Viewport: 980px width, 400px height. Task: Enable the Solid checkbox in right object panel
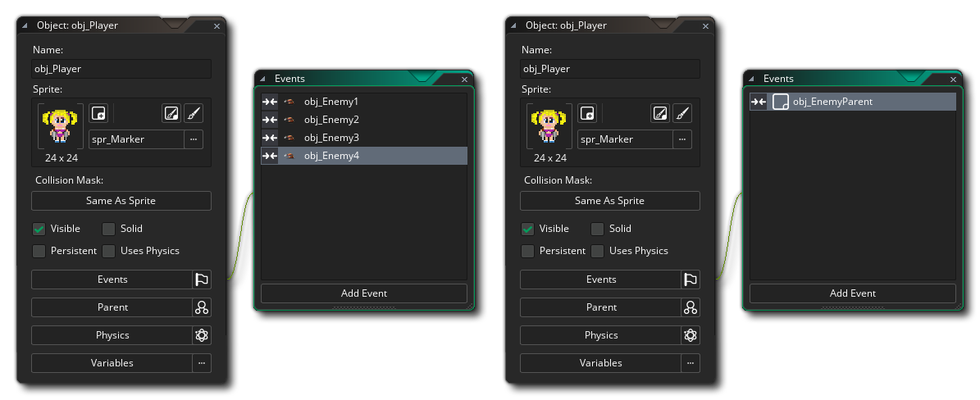point(598,229)
